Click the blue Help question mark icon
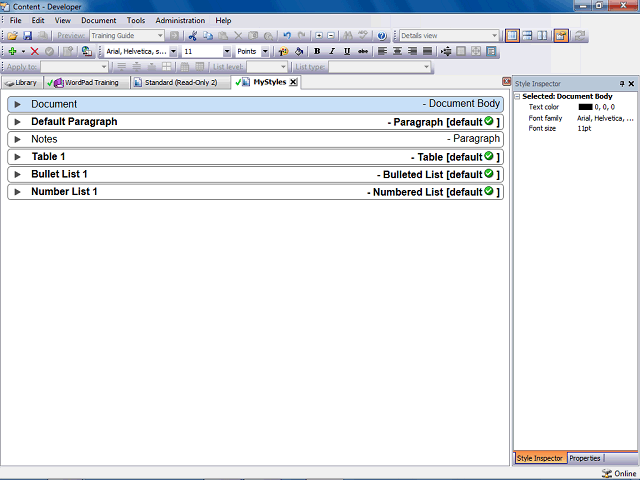The image size is (640, 480). tap(382, 36)
